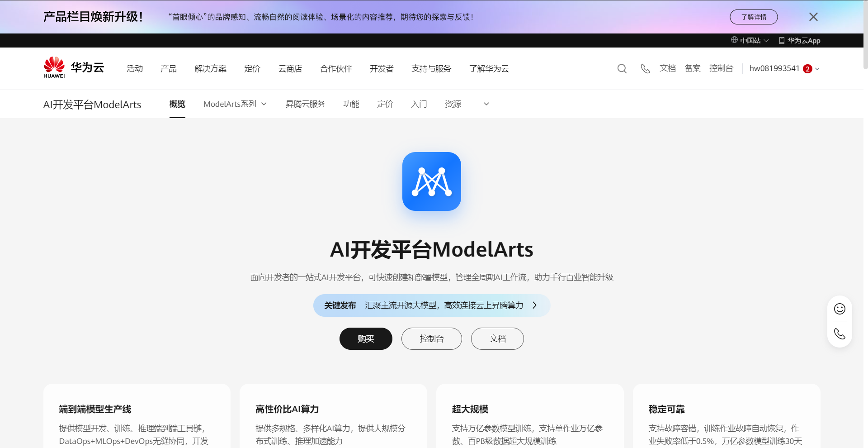This screenshot has width=868, height=448.
Task: Open the 了解华为云 menu
Action: [x=489, y=68]
